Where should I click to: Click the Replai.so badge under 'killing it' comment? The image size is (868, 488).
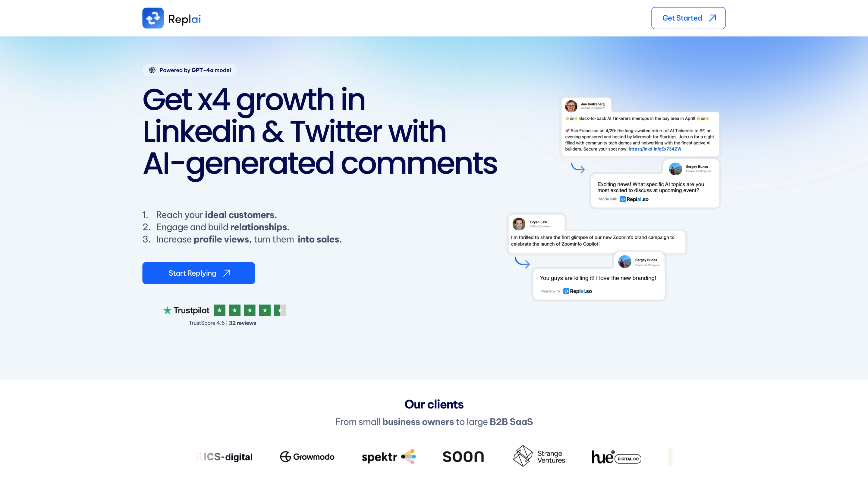[577, 291]
